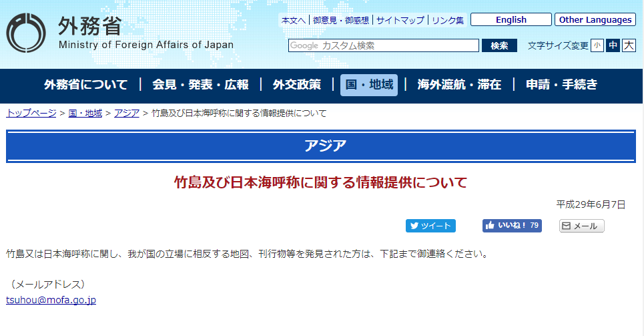The height and width of the screenshot is (336, 644).
Task: Share the page with the ツイート button
Action: [430, 226]
